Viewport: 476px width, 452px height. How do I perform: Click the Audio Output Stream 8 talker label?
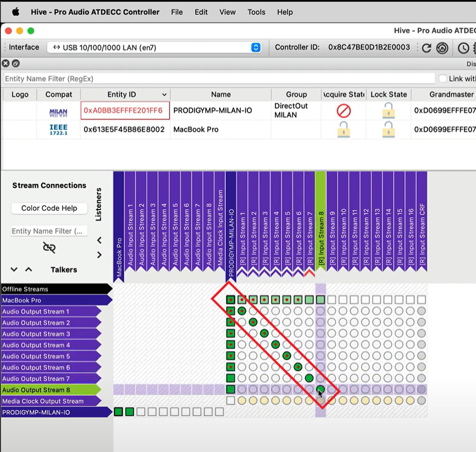coord(51,390)
